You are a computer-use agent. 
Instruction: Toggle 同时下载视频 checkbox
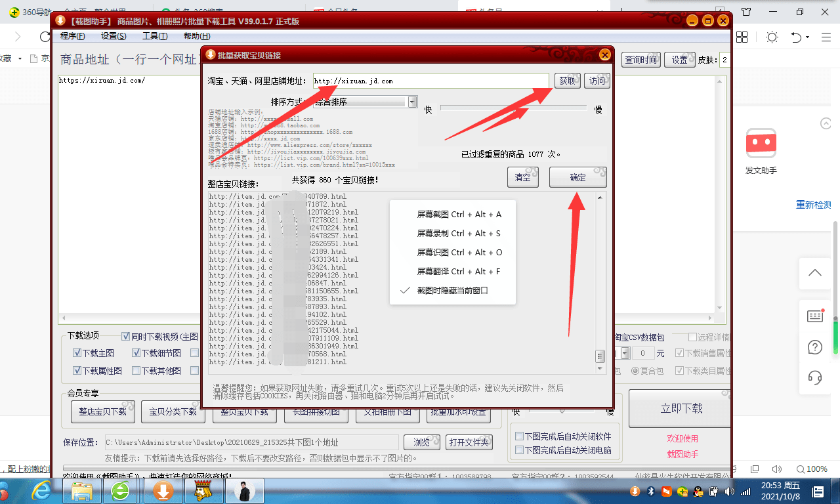pyautogui.click(x=125, y=337)
